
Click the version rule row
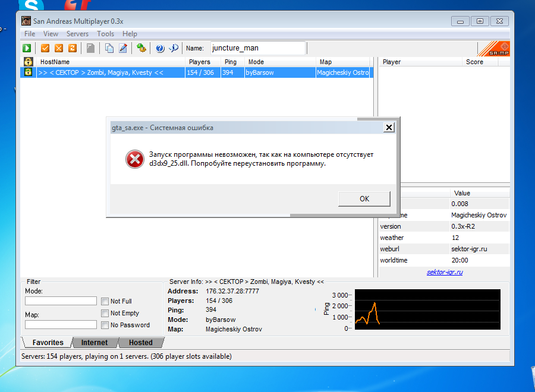click(x=444, y=226)
